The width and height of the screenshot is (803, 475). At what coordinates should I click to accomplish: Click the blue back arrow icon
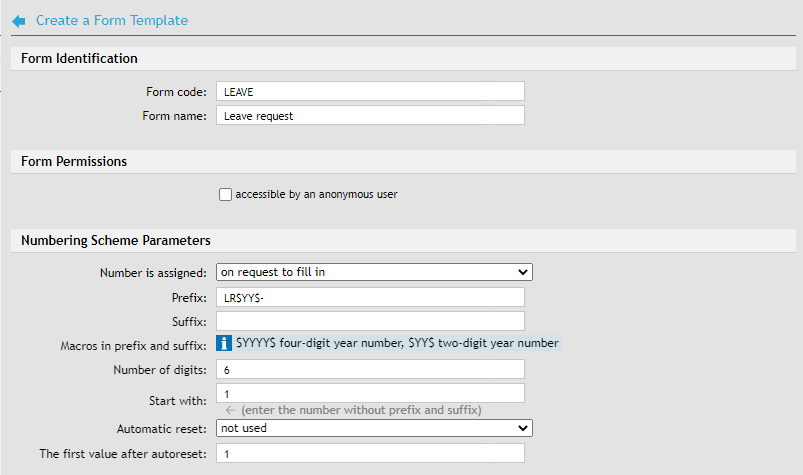[18, 21]
